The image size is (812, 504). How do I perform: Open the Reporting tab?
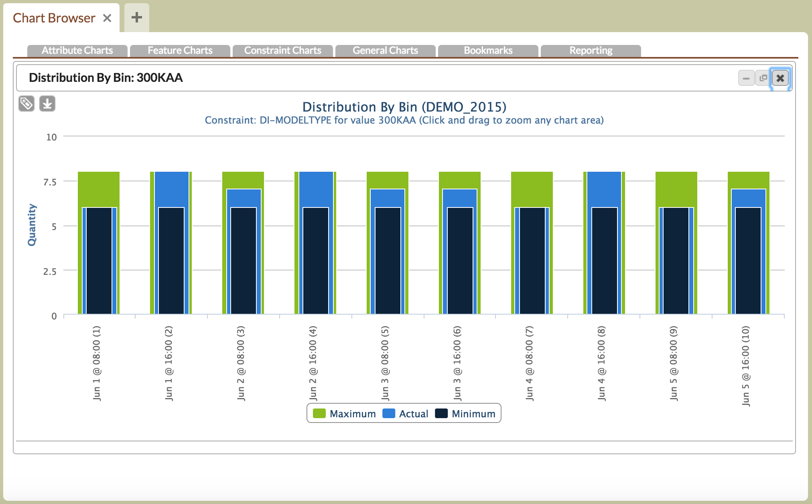(591, 51)
